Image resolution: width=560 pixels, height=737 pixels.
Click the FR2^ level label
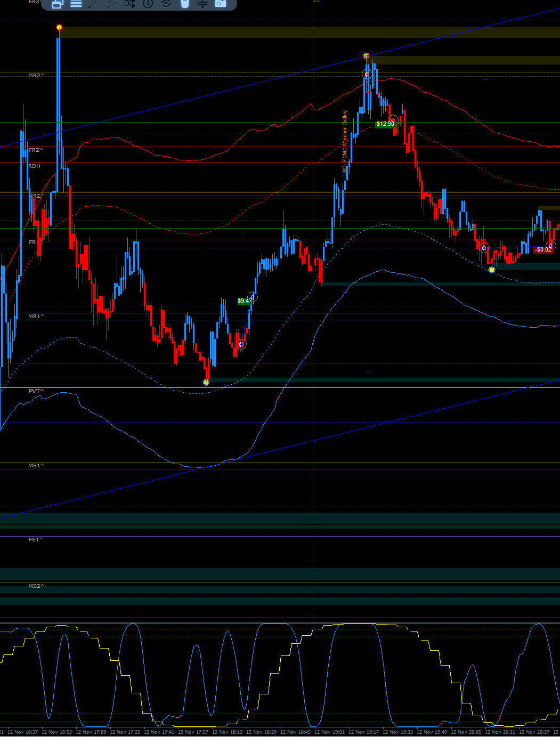click(36, 150)
